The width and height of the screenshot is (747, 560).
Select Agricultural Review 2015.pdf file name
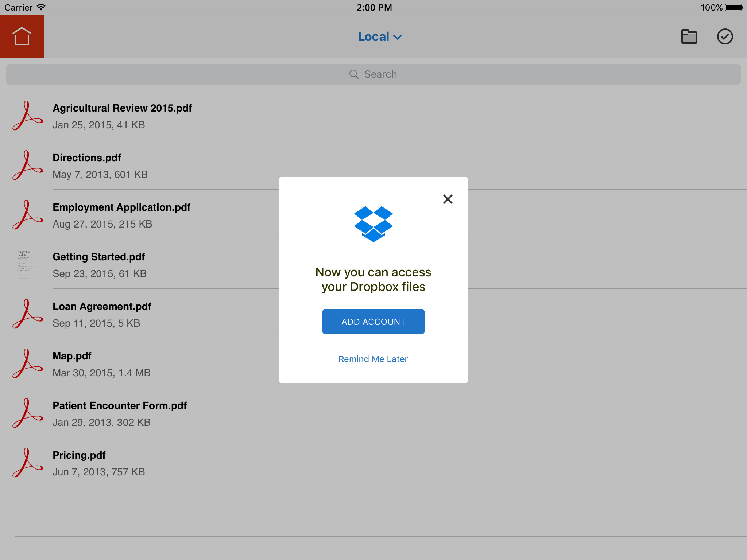[122, 108]
